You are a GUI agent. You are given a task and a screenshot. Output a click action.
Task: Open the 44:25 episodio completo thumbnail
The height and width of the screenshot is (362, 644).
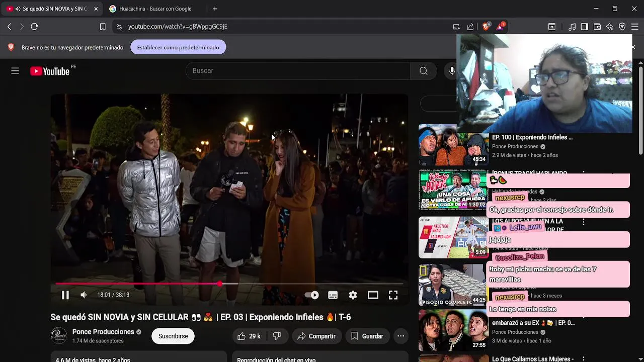click(452, 285)
